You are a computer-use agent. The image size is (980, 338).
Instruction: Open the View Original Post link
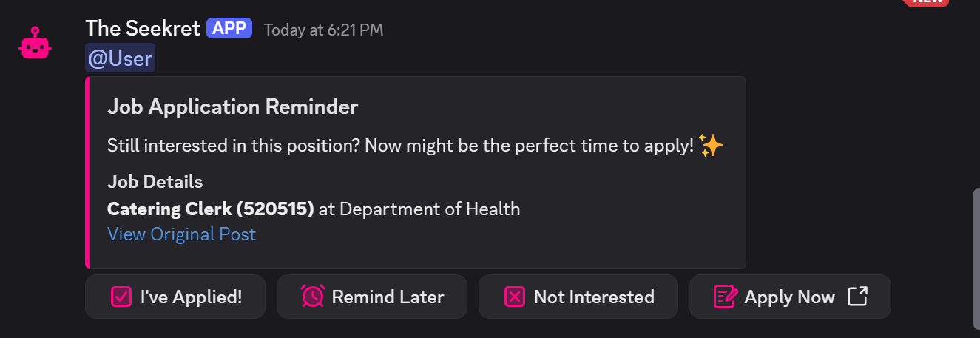(x=181, y=234)
